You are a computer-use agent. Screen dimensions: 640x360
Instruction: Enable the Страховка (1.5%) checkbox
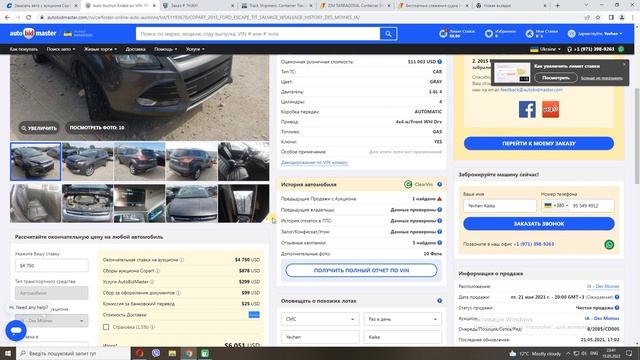106,327
